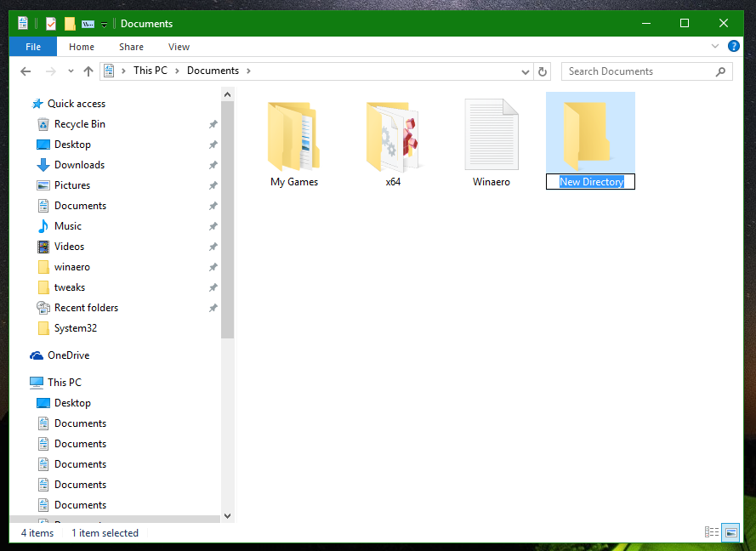
Task: Open the address bar history dropdown
Action: click(x=525, y=71)
